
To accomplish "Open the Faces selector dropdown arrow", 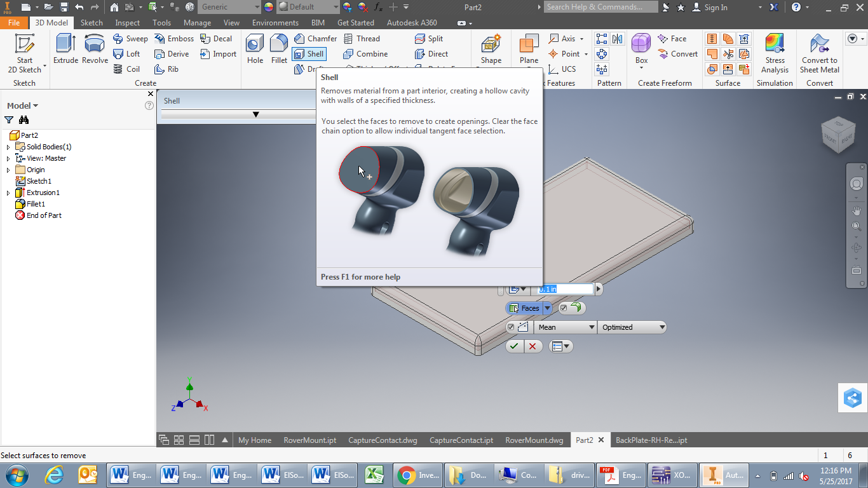I will (x=547, y=308).
